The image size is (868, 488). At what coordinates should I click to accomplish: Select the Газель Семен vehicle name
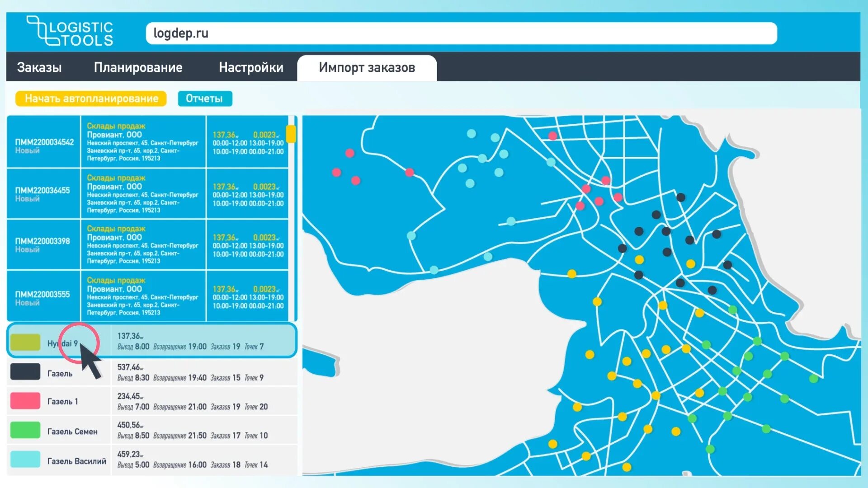pos(72,432)
